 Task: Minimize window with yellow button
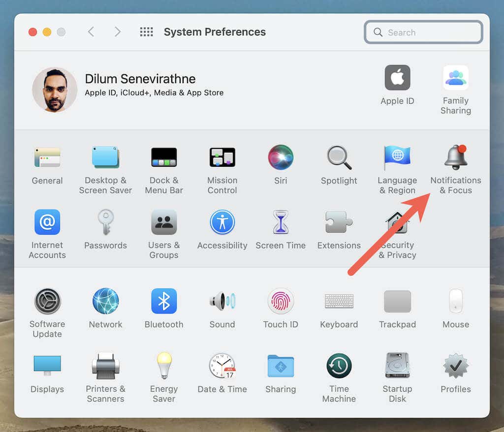coord(47,32)
